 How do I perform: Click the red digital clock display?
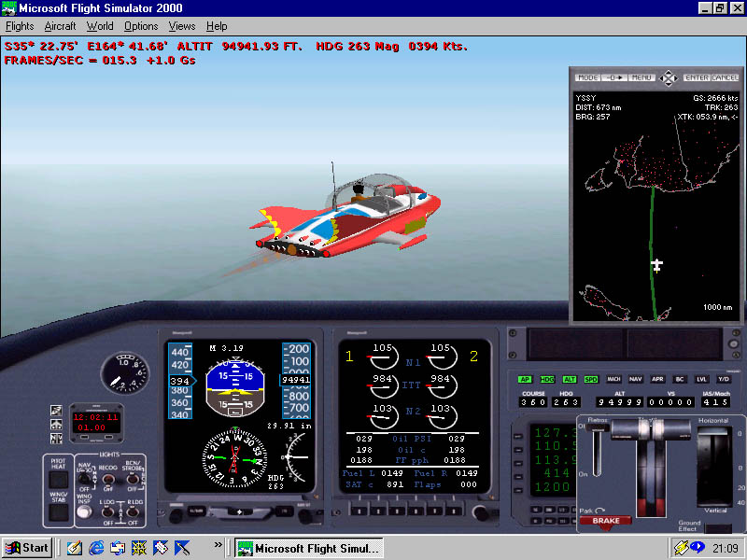click(x=96, y=423)
